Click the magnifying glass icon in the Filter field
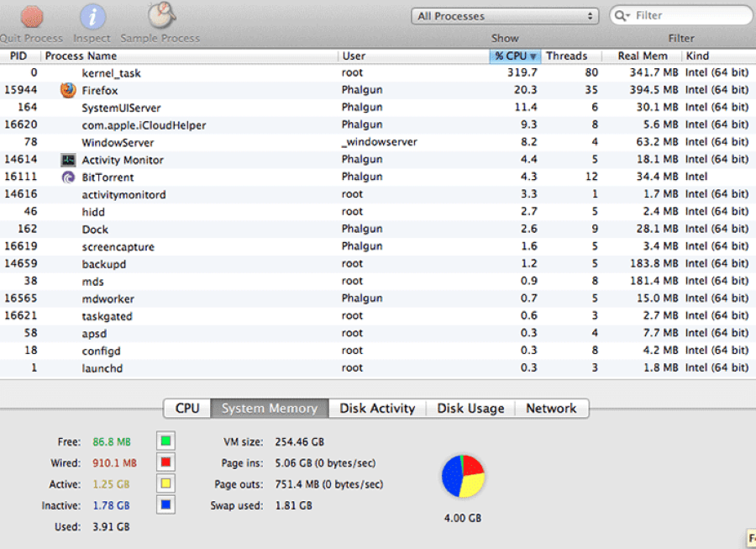756x549 pixels. click(x=621, y=15)
